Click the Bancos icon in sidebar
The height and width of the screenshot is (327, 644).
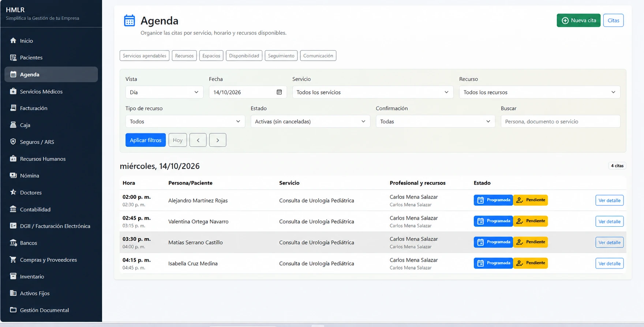coord(13,242)
